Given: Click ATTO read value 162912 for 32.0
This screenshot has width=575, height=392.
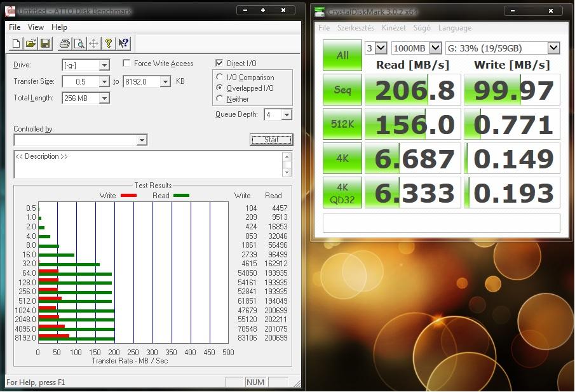Looking at the screenshot, I should click(276, 263).
